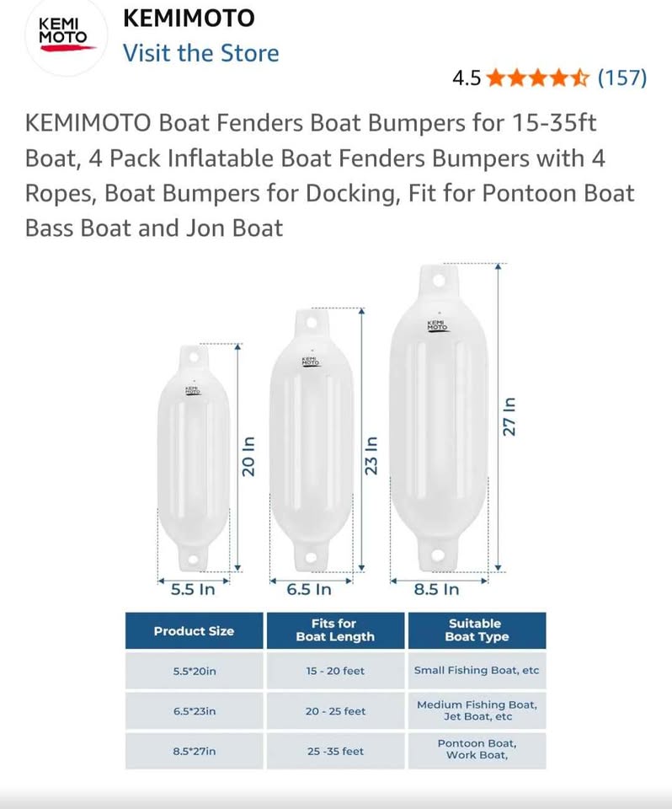The height and width of the screenshot is (809, 672).
Task: Click the 5.5 In width label
Action: tap(193, 590)
